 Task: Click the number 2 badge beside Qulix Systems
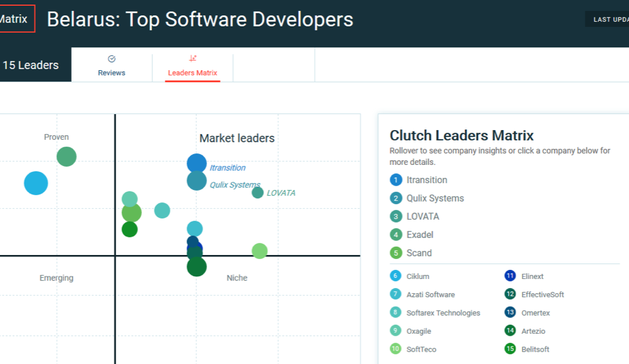[396, 198]
